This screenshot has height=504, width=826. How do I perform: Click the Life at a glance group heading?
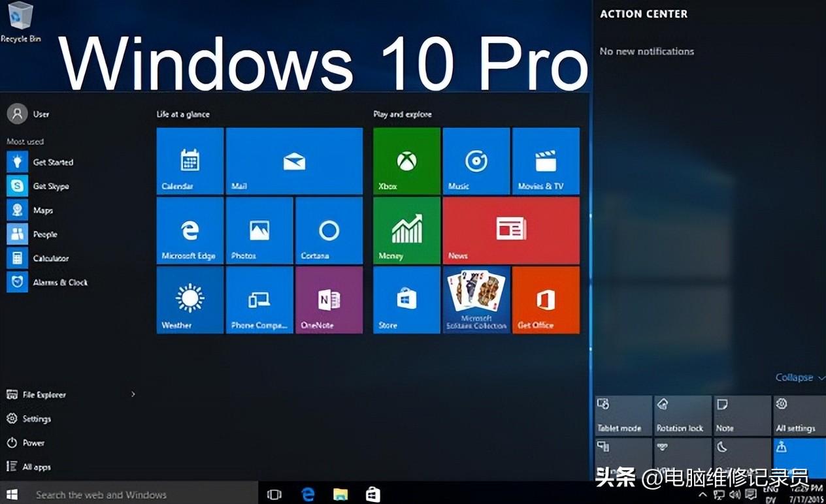183,114
